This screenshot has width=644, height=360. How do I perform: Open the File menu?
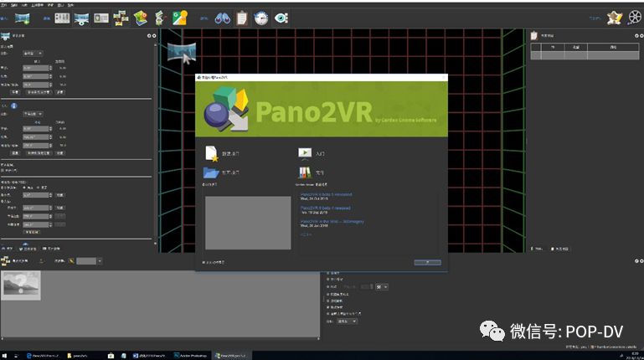pos(3,5)
